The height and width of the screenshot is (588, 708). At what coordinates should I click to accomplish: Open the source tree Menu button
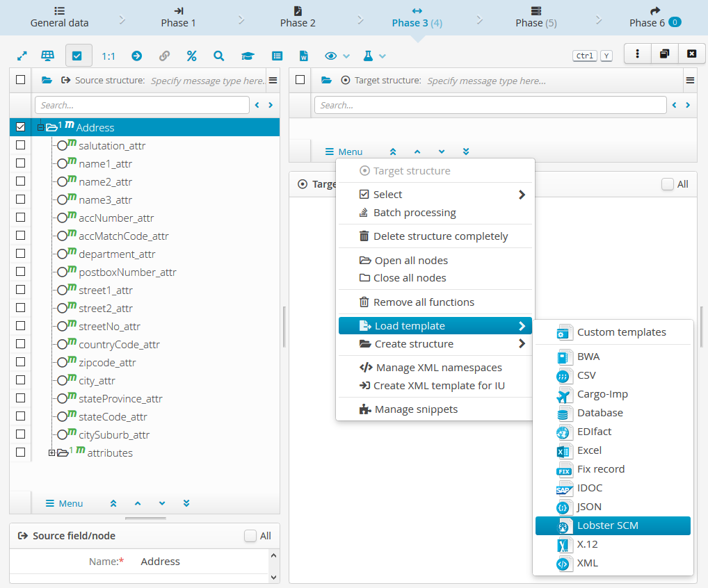tap(65, 503)
